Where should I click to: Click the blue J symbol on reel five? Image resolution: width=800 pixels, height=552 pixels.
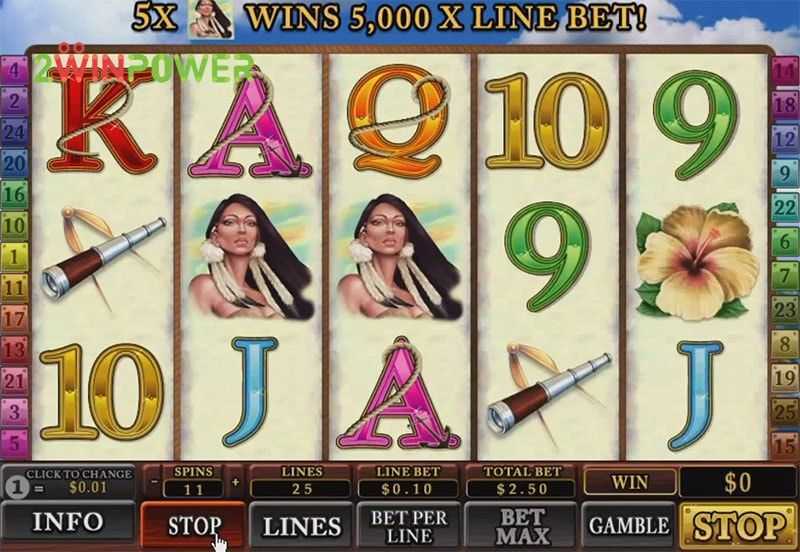click(697, 395)
